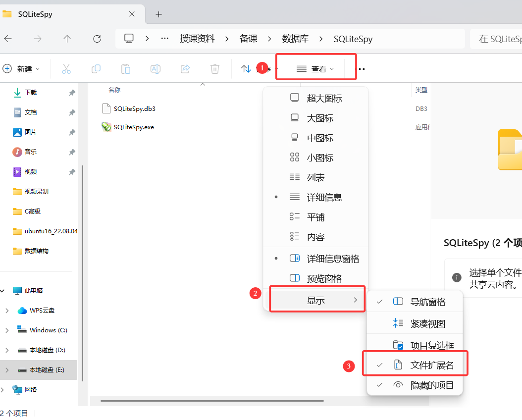
Task: Click the navigation pane vertical scrollbar
Action: point(82,273)
